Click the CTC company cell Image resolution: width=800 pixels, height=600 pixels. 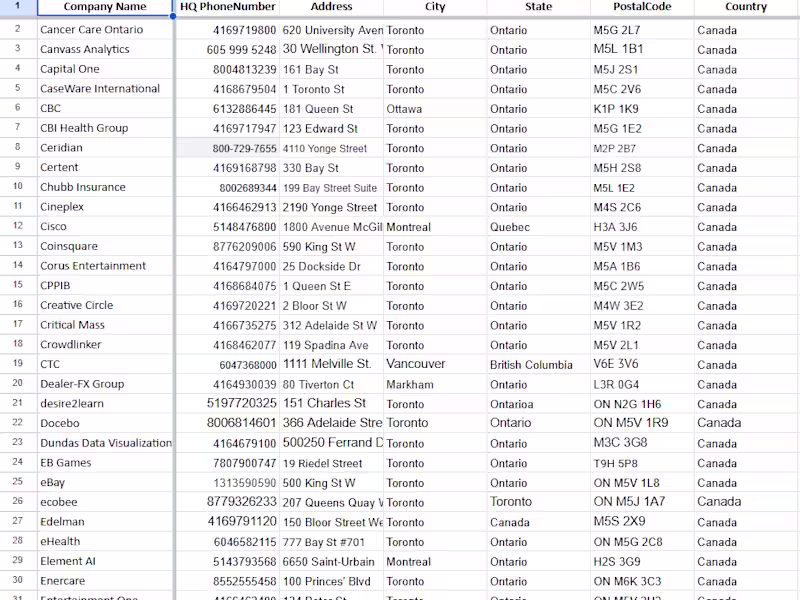(105, 364)
